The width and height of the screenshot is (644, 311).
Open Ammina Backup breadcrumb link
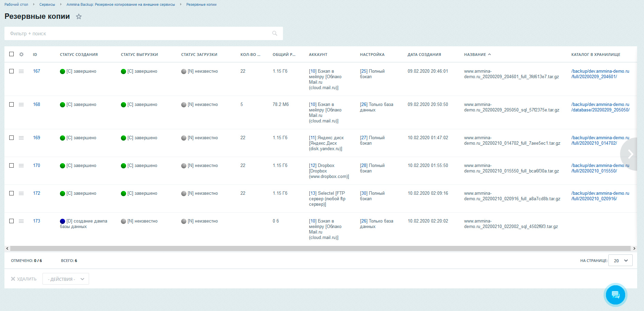(121, 4)
